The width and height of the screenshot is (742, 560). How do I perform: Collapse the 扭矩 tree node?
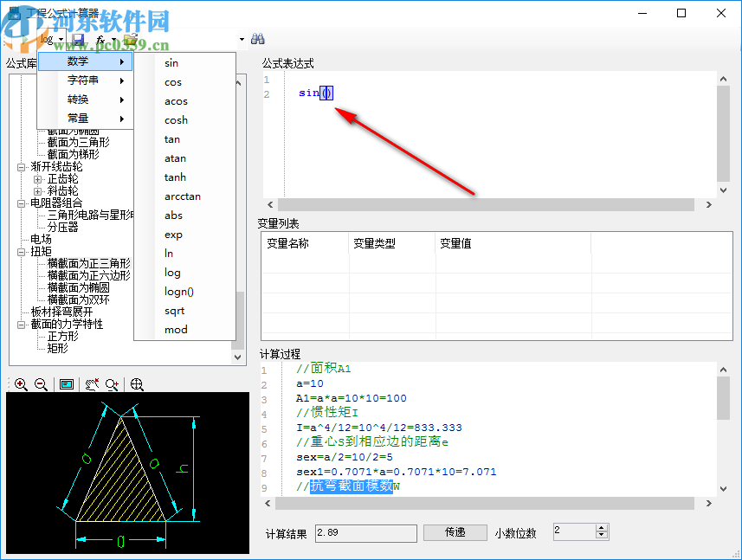pyautogui.click(x=22, y=252)
